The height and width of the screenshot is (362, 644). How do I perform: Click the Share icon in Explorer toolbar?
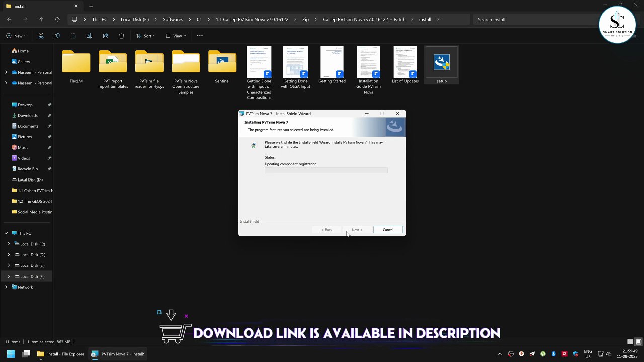pos(105,36)
